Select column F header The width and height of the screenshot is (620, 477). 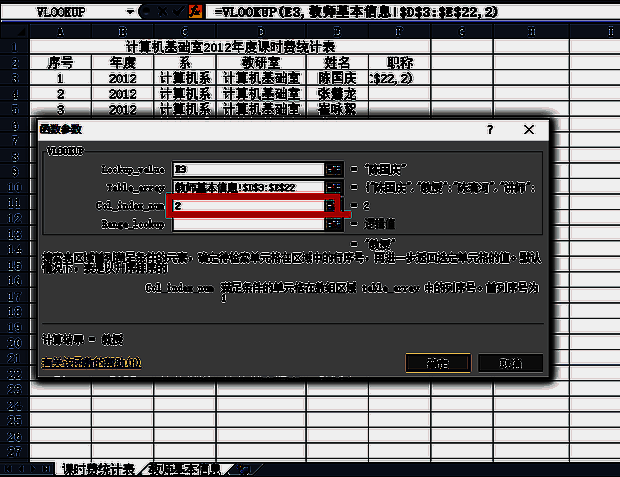(x=399, y=31)
